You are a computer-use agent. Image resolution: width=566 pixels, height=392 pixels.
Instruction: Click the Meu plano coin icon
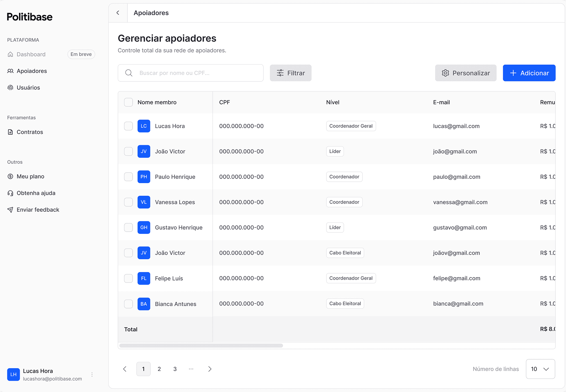tap(10, 176)
